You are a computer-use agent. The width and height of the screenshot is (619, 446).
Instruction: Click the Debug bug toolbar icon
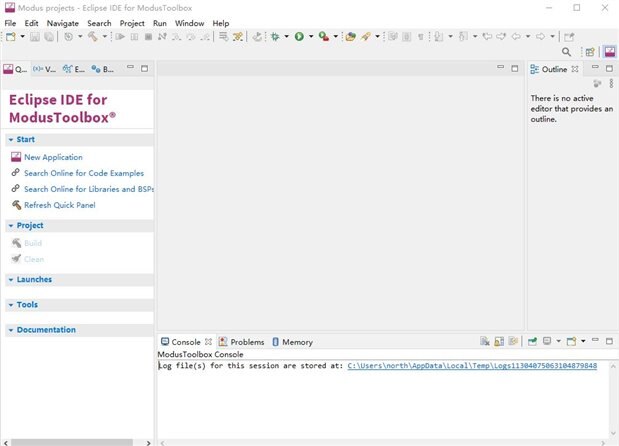275,37
